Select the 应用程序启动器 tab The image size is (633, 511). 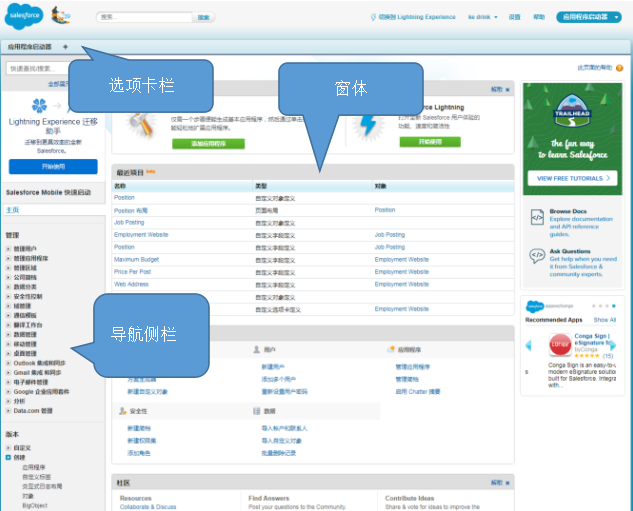30,47
